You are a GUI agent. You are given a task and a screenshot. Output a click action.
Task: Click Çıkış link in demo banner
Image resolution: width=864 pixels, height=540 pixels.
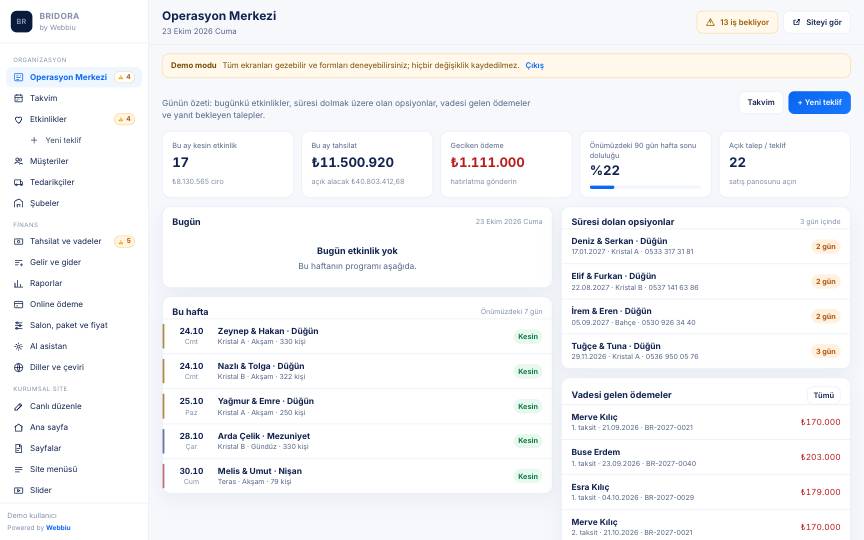coord(534,66)
